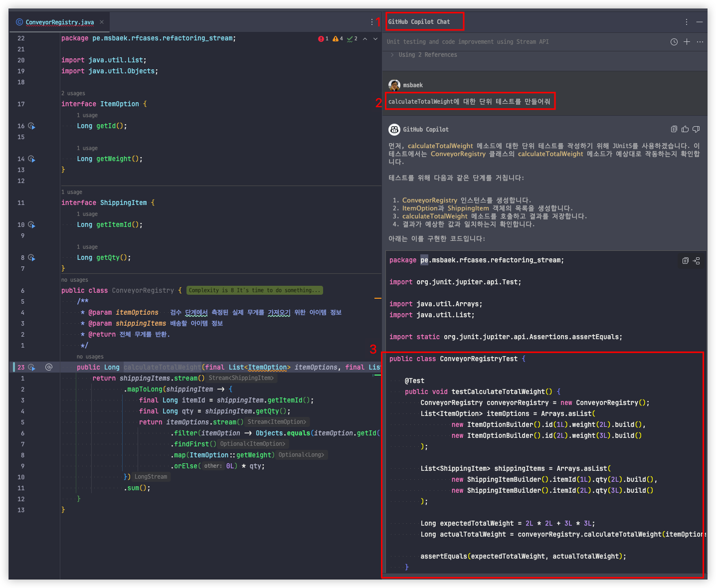Click Stream<ItemOption> inlay hint

click(277, 422)
